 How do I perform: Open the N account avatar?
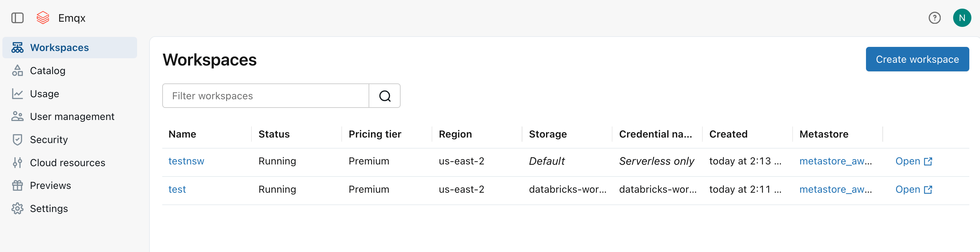point(962,18)
